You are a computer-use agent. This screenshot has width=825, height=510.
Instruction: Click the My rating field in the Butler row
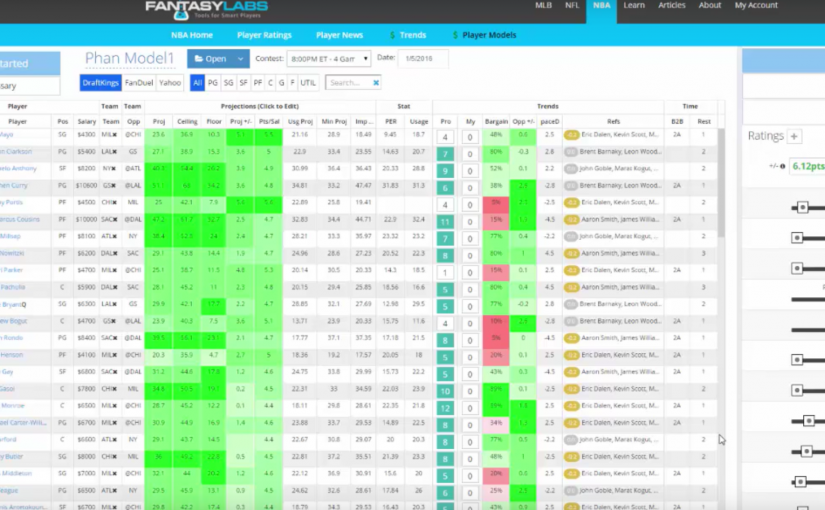click(470, 459)
